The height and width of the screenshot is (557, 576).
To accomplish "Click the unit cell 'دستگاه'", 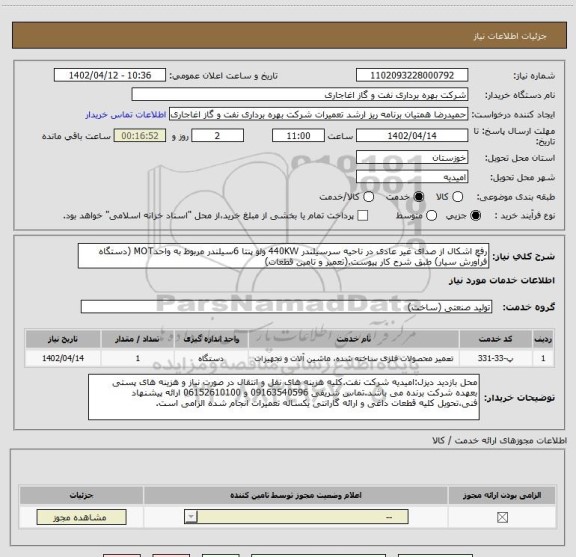I will pos(211,358).
